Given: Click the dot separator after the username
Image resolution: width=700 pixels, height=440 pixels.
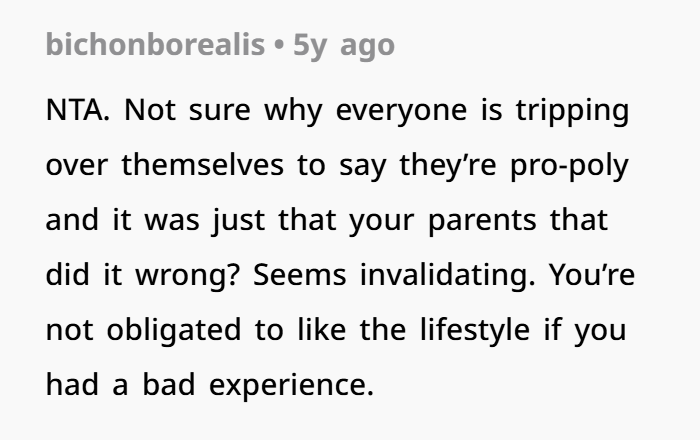Looking at the screenshot, I should [279, 45].
